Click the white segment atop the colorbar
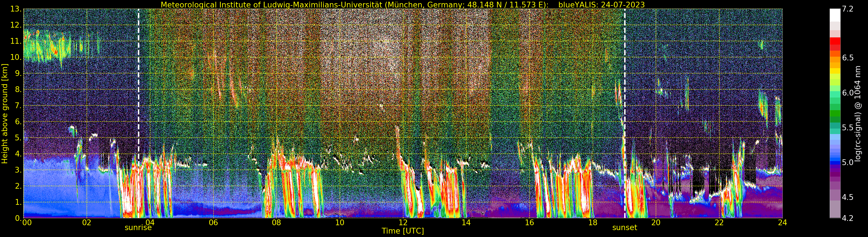This screenshot has height=237, width=868. pyautogui.click(x=835, y=15)
